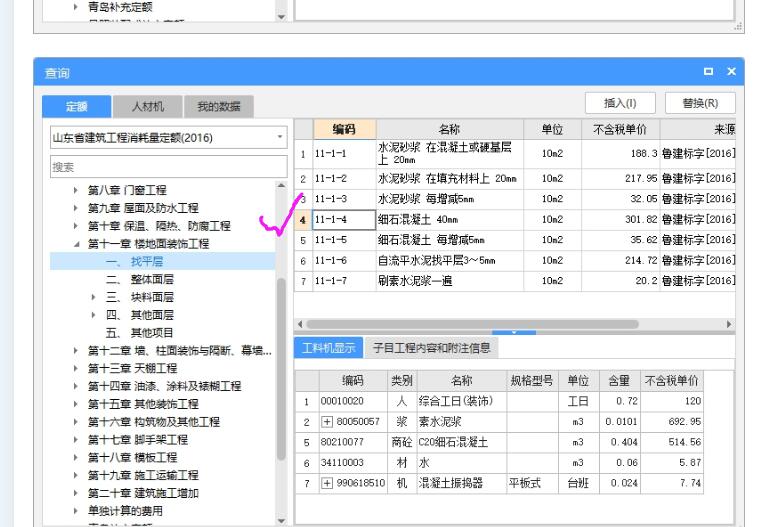780x527 pixels.
Task: Click 平板式 specification cell
Action: [x=532, y=483]
